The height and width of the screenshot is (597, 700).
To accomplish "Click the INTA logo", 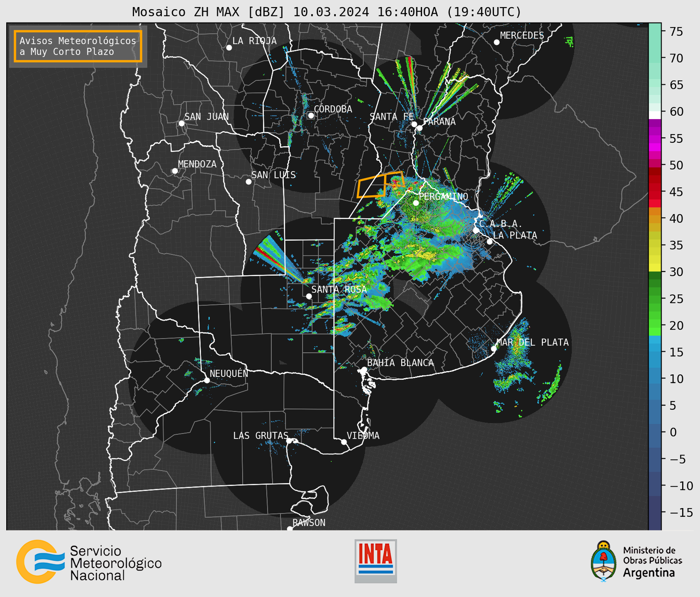I will tap(376, 561).
